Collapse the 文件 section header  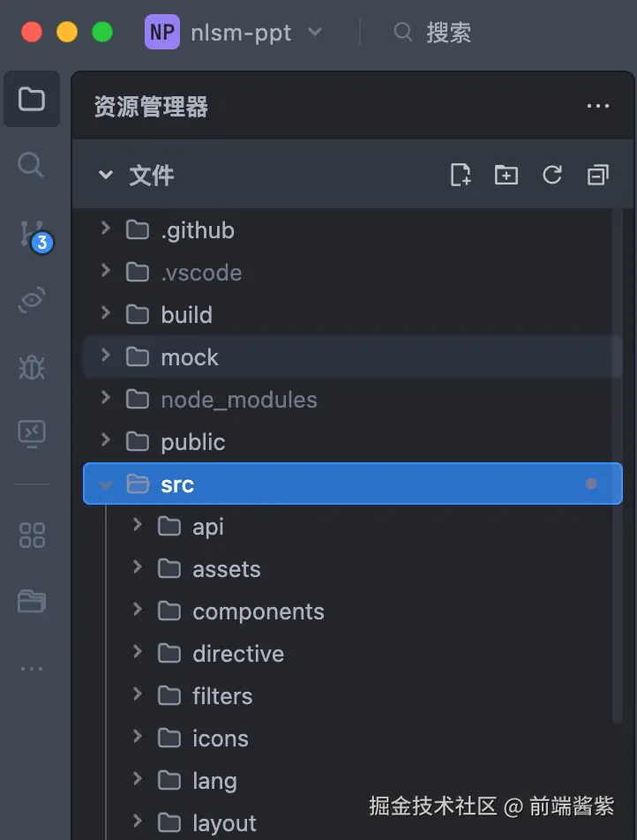(x=106, y=175)
